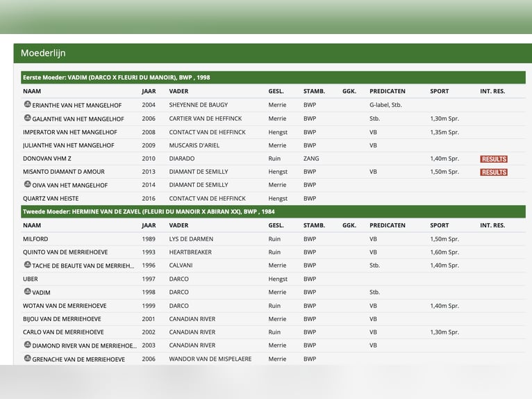The width and height of the screenshot is (532, 399).
Task: Open Wotan van de Merriehoeve entry
Action: point(65,306)
